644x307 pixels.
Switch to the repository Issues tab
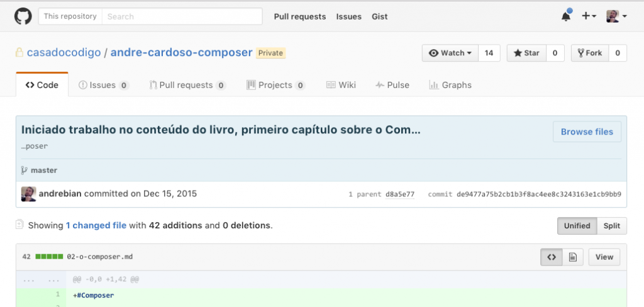click(104, 85)
